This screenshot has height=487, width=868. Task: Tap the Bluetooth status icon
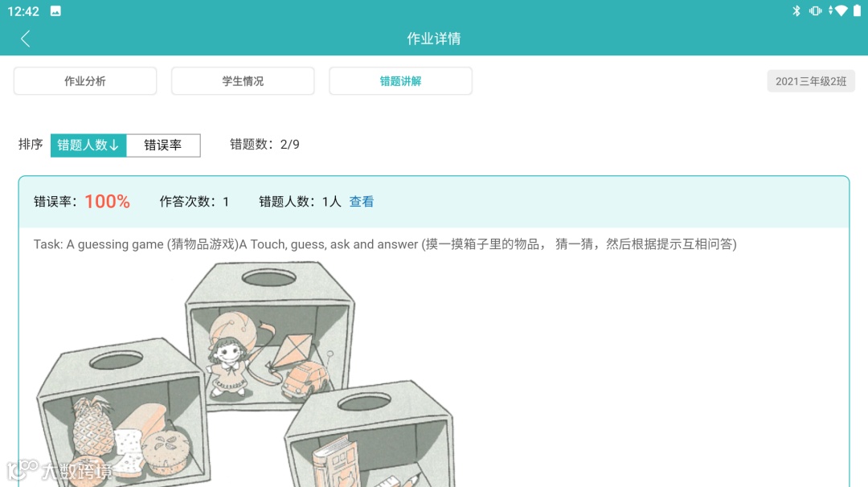[x=796, y=11]
